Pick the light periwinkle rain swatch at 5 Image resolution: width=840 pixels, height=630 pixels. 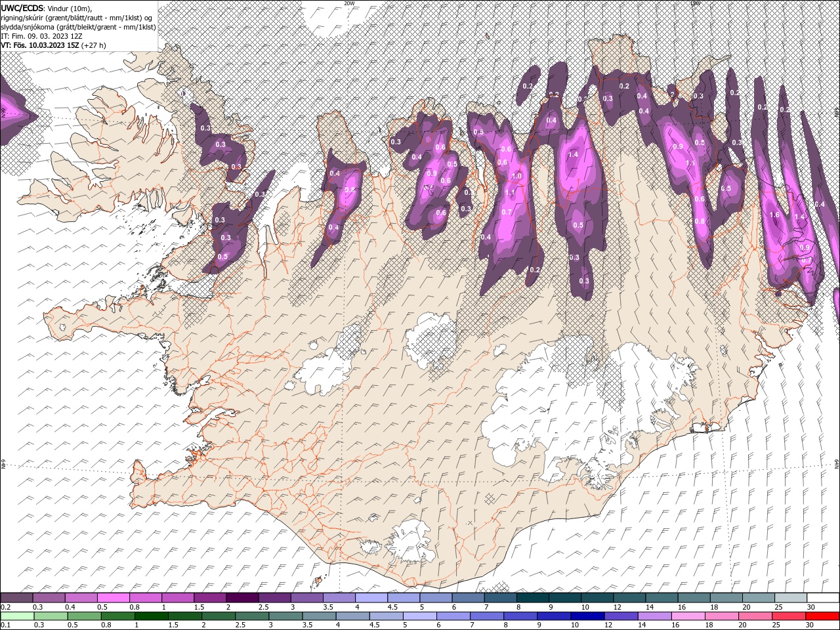[x=419, y=616]
